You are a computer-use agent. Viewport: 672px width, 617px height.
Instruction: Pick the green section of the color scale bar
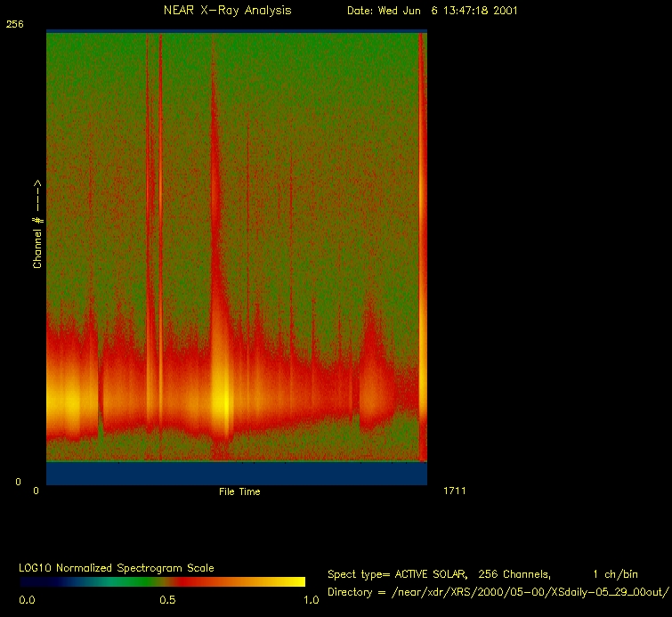[x=116, y=581]
